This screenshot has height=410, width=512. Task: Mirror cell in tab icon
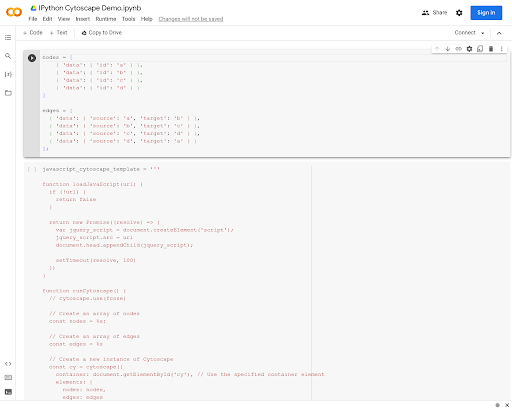click(x=480, y=49)
